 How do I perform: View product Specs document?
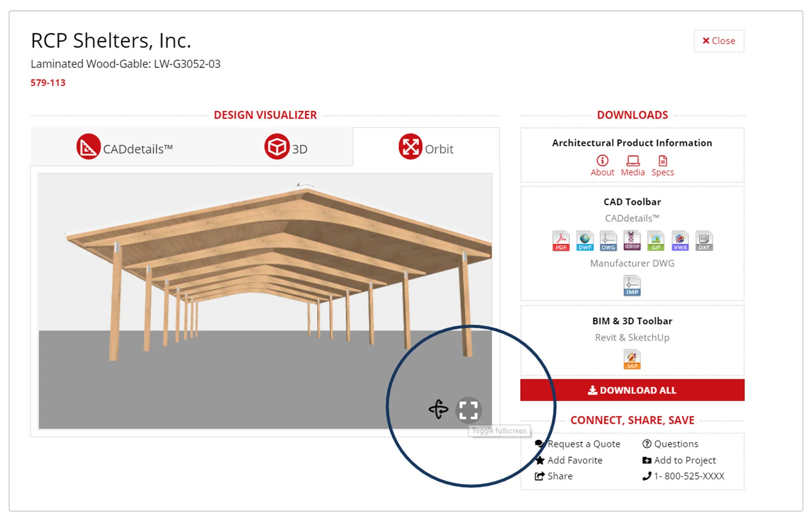(x=663, y=165)
